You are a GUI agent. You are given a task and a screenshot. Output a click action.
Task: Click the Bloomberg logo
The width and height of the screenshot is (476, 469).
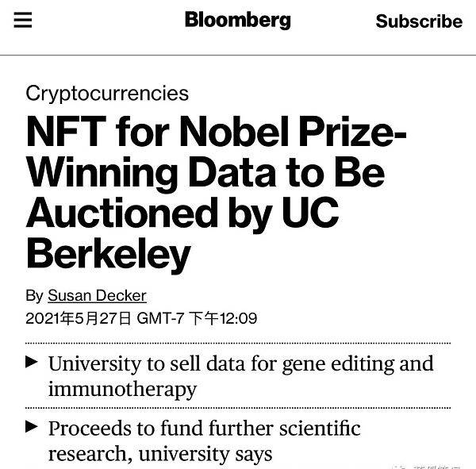coord(238,21)
